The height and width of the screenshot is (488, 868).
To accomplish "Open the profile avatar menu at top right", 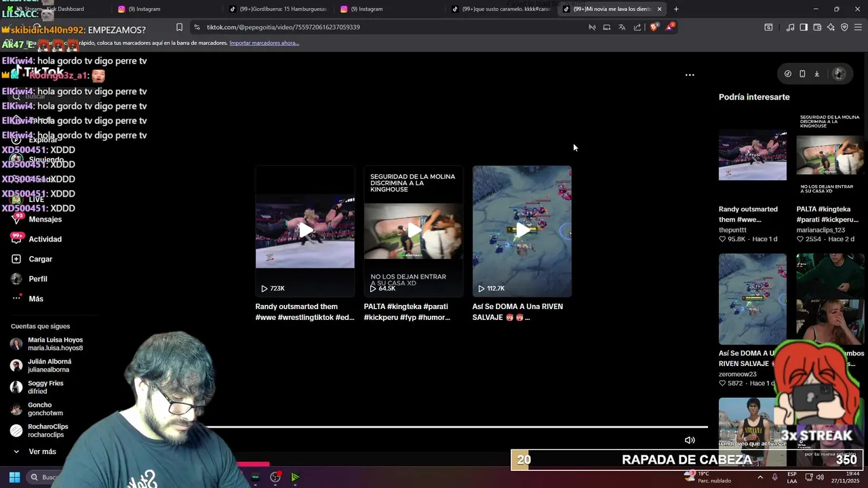I will click(839, 74).
